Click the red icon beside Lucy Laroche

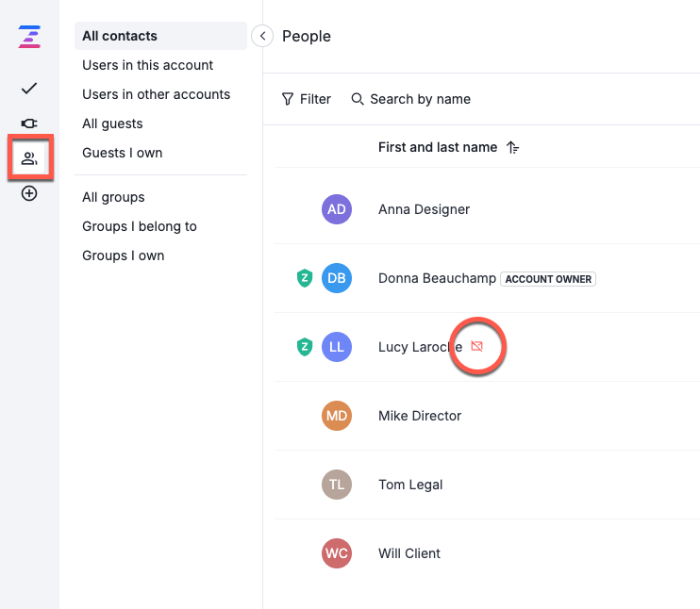[476, 347]
